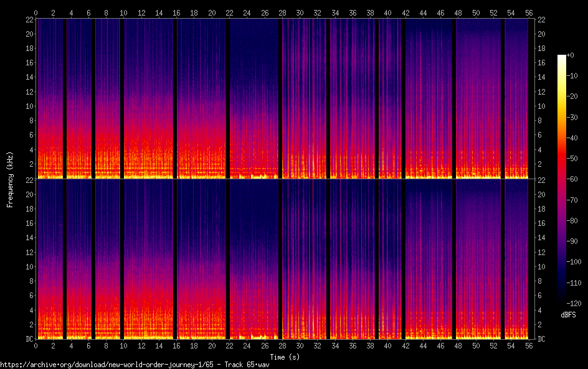Click the 42 second tick on top time axis

click(x=406, y=12)
